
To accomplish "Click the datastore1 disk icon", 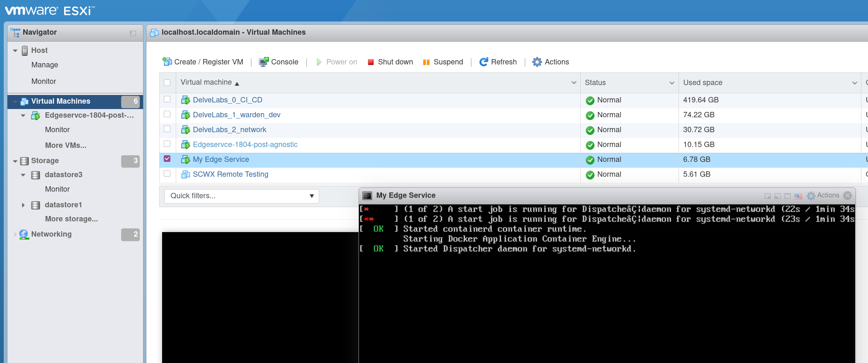I will [x=36, y=205].
